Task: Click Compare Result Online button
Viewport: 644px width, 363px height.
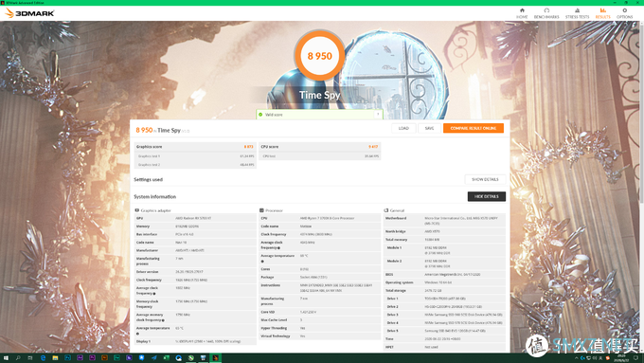Action: (x=474, y=128)
